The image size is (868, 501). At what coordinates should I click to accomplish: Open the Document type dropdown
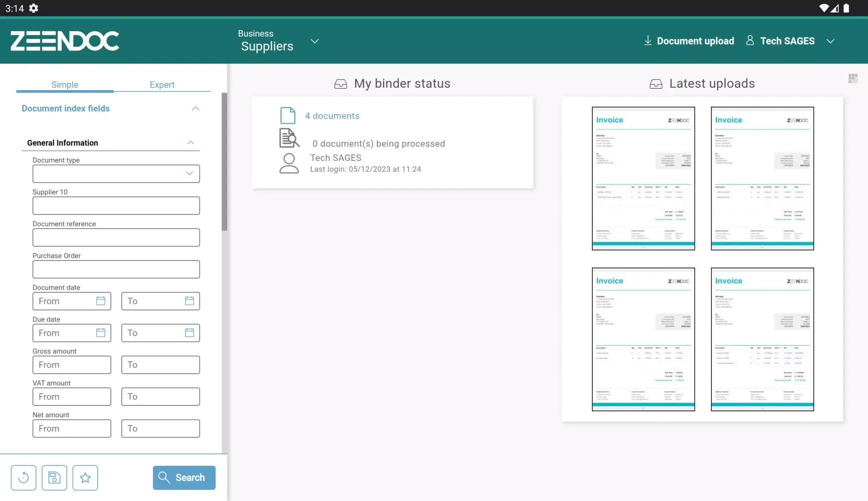click(116, 174)
